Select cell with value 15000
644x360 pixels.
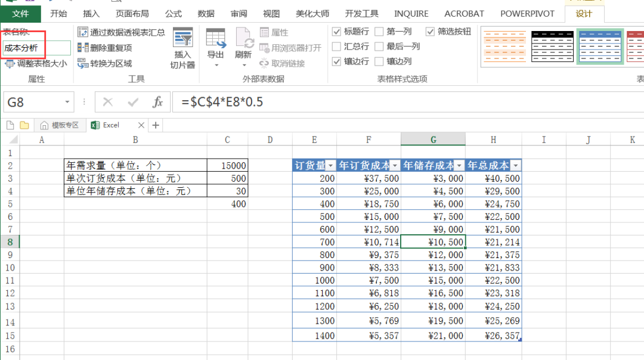pyautogui.click(x=228, y=166)
